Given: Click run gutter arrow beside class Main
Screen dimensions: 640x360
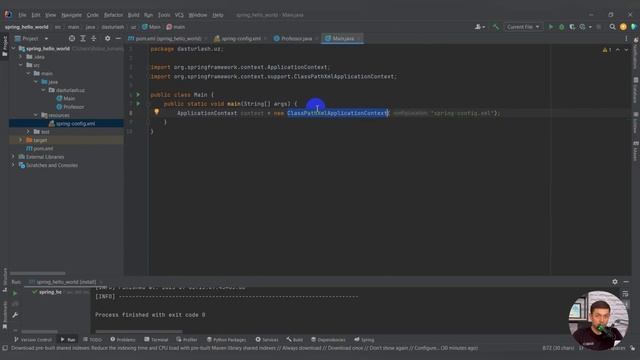Looking at the screenshot, I should pos(138,95).
